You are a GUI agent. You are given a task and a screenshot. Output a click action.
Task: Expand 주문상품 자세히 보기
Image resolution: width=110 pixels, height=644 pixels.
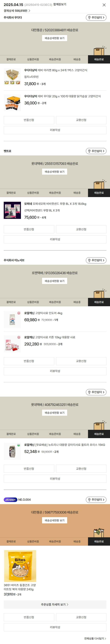tap(55, 604)
